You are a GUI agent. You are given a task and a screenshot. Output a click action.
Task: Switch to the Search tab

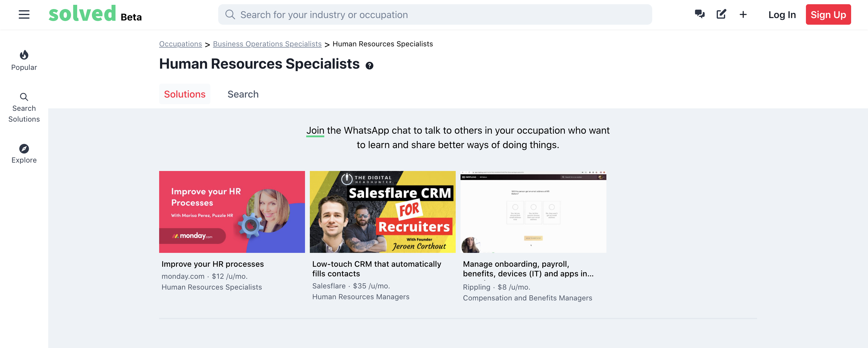coord(243,94)
